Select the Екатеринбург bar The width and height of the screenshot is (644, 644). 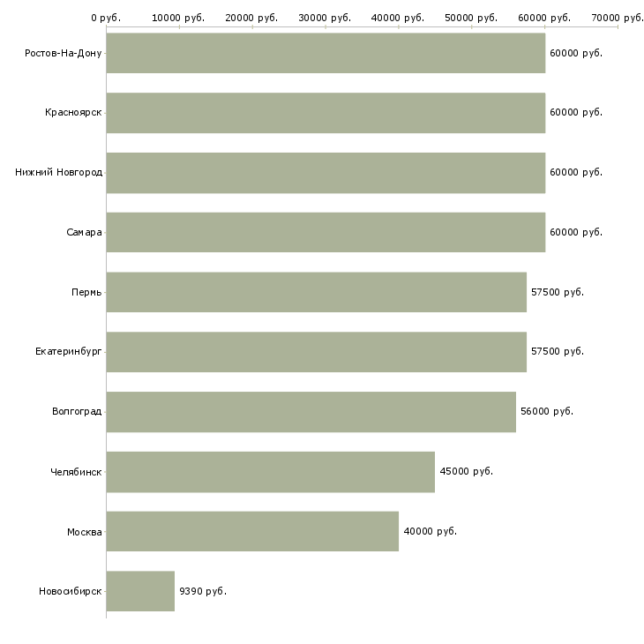tap(316, 352)
